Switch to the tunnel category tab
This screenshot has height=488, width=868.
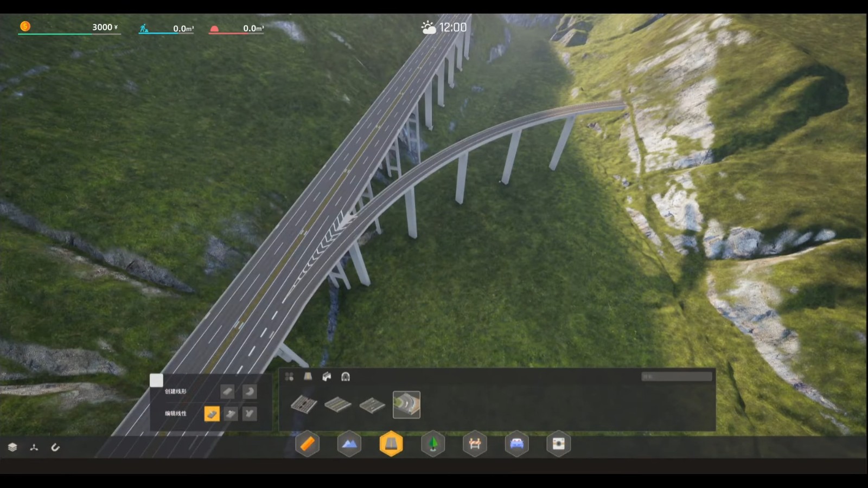[x=345, y=376]
